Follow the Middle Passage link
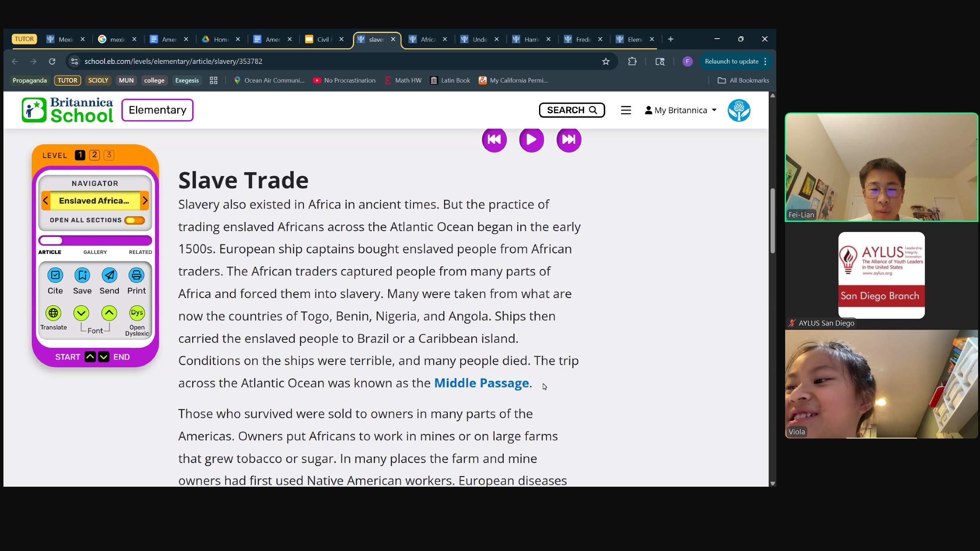 (x=481, y=383)
